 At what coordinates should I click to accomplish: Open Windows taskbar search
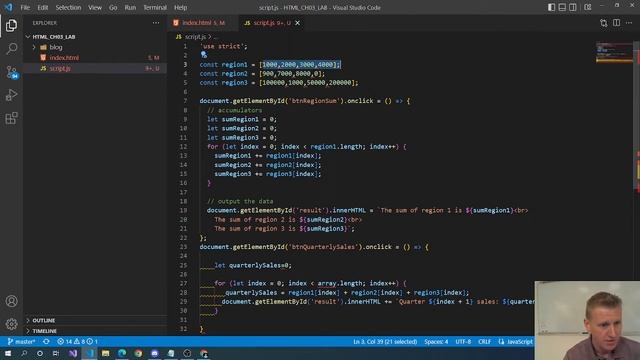point(24,353)
